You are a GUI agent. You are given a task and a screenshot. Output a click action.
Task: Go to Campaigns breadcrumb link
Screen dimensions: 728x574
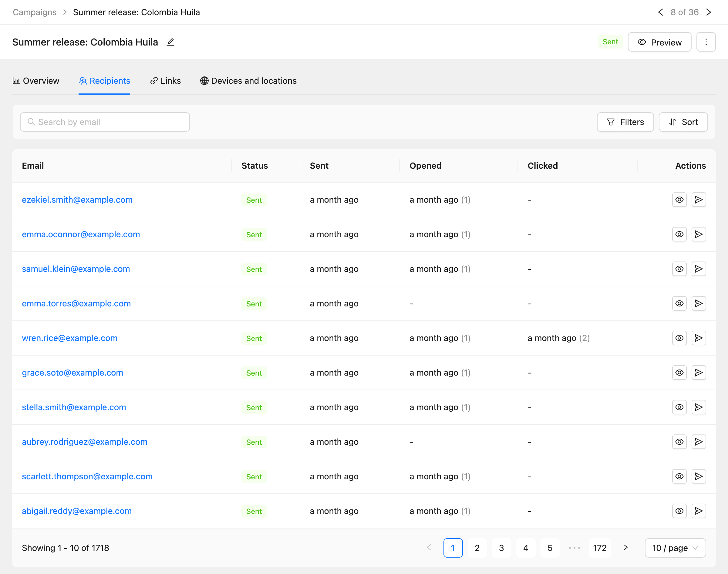[35, 12]
